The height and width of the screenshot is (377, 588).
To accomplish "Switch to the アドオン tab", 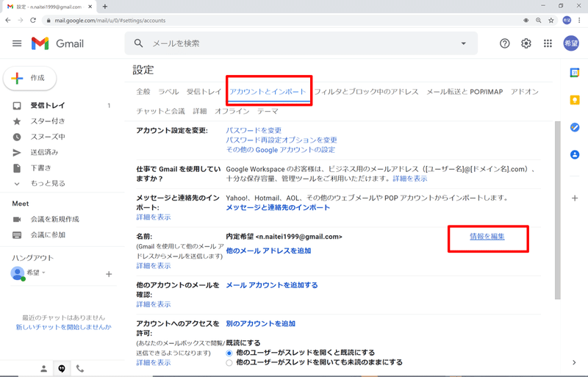I will (525, 92).
